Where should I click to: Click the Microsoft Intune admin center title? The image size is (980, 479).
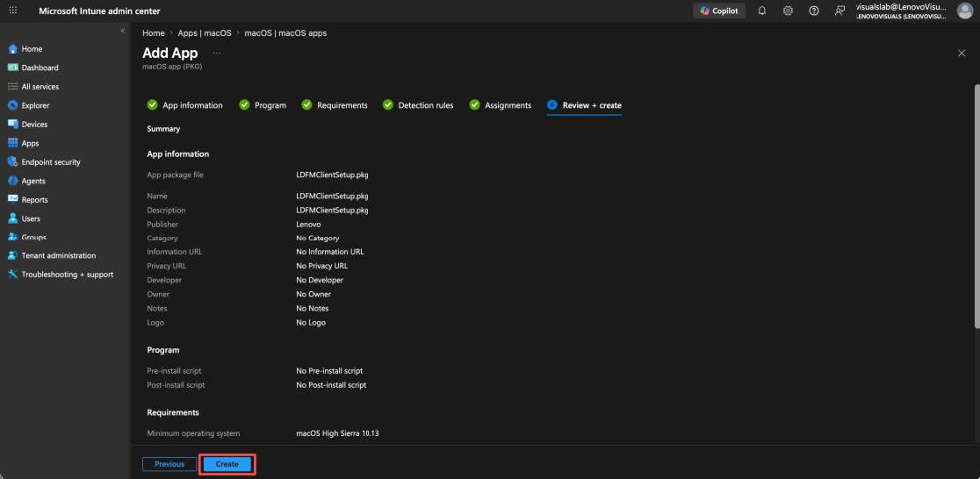click(99, 11)
